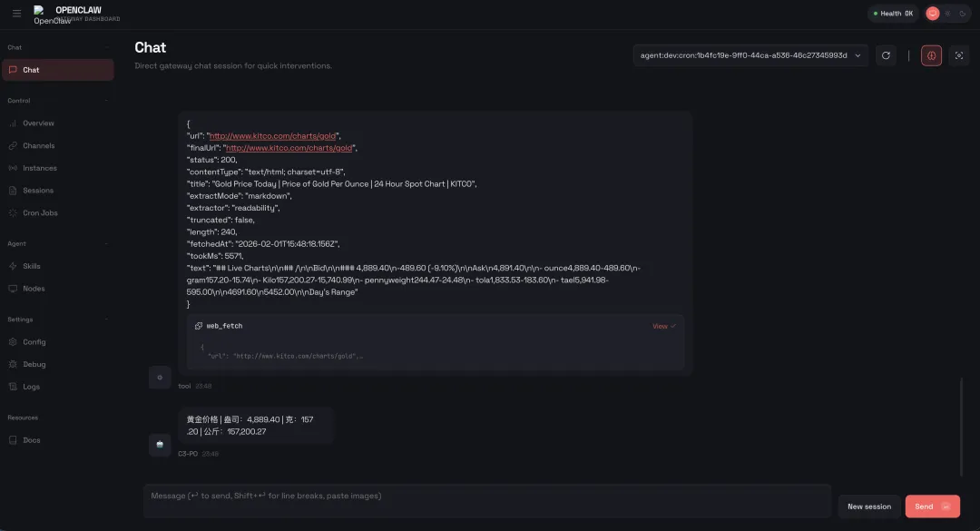
Task: Collapse the Settings sidebar section
Action: pyautogui.click(x=106, y=320)
